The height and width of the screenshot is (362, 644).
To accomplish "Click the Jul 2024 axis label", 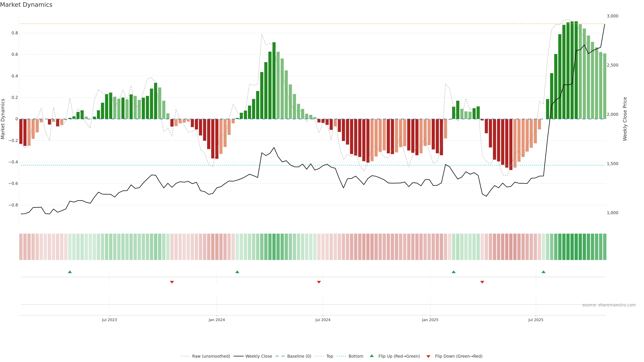I will click(x=323, y=320).
